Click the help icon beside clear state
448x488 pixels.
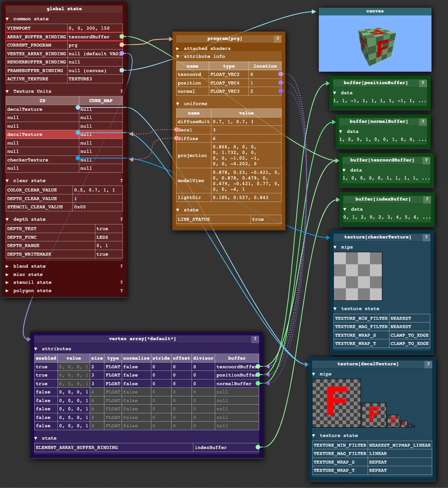coord(121,181)
